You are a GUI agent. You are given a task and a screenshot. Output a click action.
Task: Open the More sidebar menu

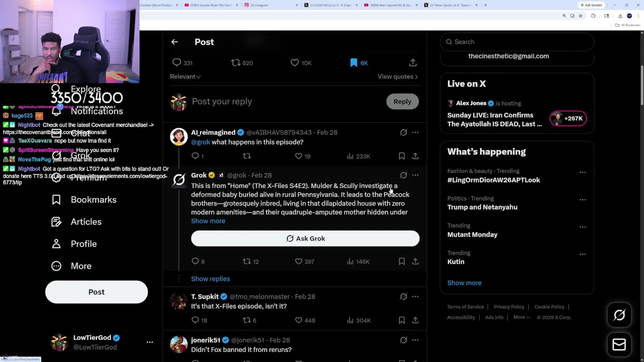tap(71, 266)
